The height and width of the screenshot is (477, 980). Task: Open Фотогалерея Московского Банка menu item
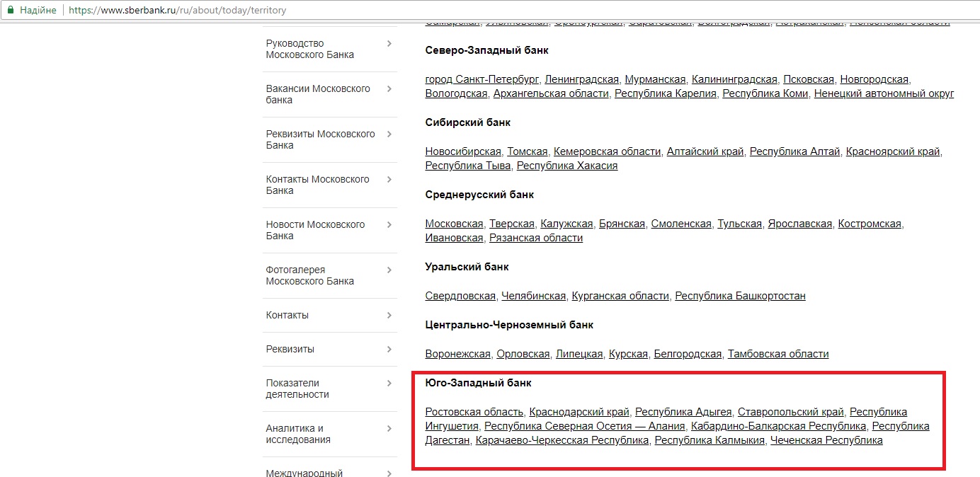point(310,275)
